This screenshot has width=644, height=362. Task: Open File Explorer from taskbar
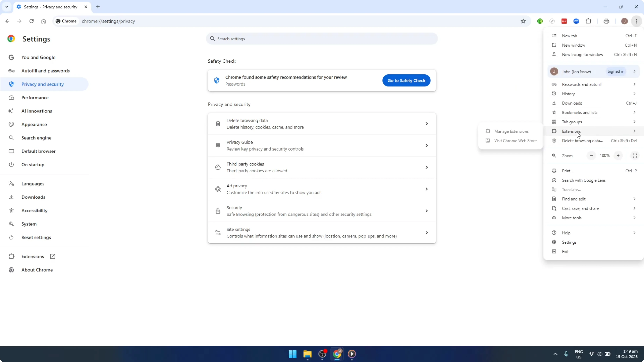tap(307, 354)
